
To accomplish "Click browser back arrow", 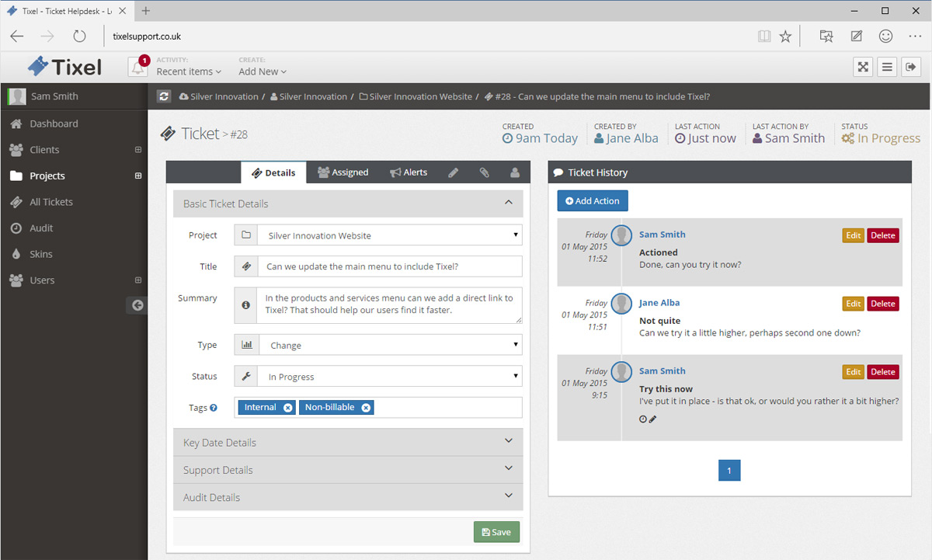I will 17,36.
